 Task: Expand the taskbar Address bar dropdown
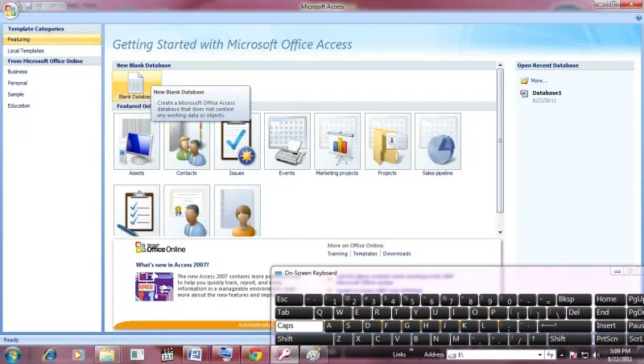539,354
